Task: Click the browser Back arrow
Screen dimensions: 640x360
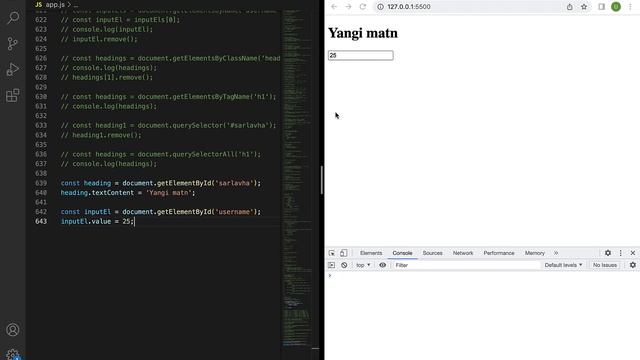Action: [334, 7]
